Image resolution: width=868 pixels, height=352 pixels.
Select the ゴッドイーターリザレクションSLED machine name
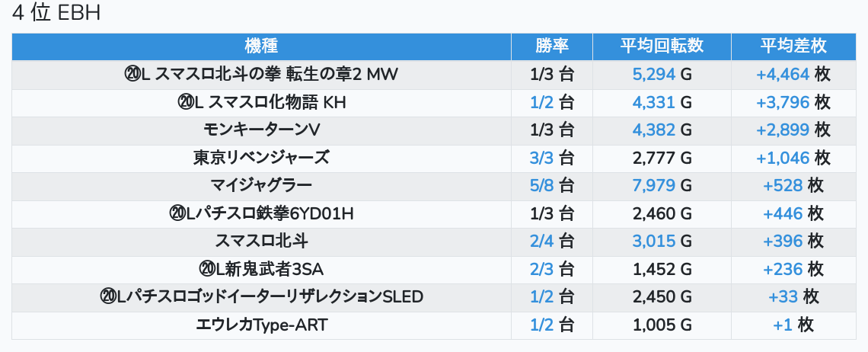pos(261,297)
